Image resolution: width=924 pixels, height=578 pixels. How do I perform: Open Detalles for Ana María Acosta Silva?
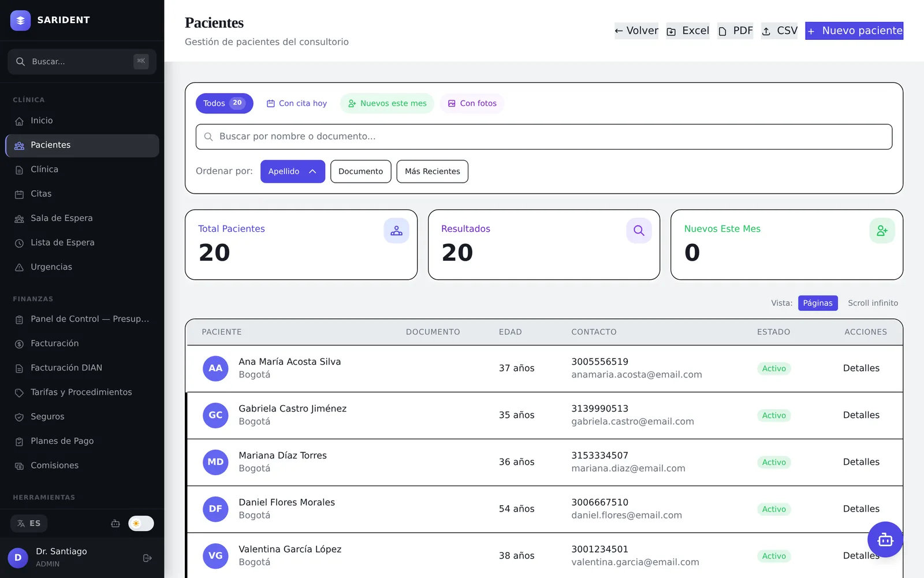pos(861,368)
